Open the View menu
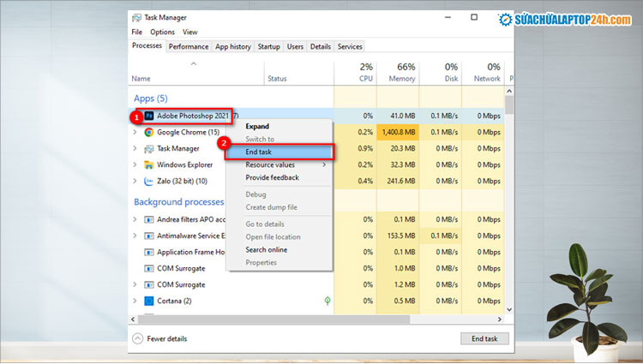This screenshot has height=364, width=643. click(x=189, y=32)
